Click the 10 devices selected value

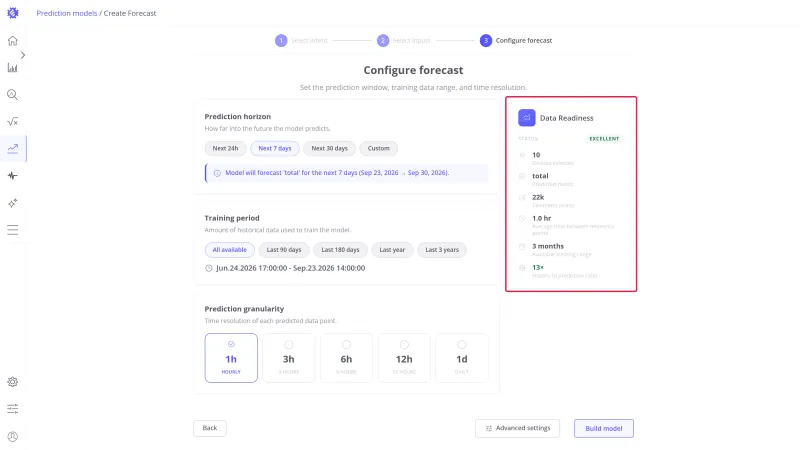(x=536, y=155)
